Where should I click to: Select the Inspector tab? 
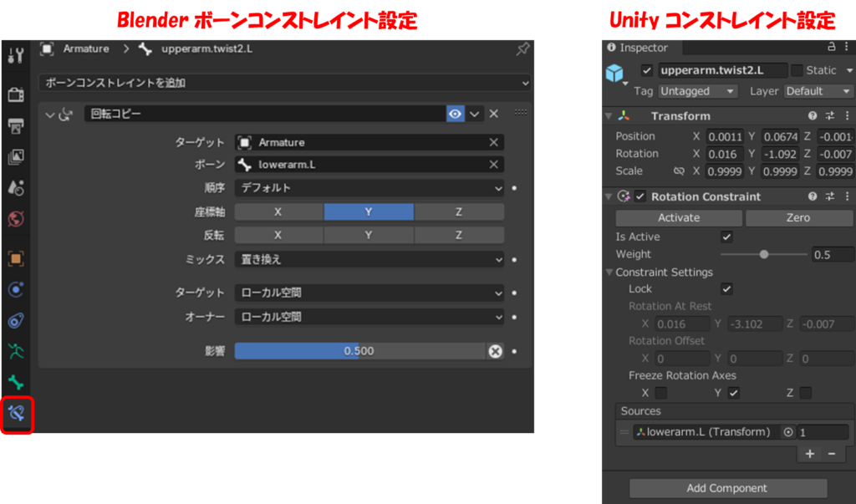point(642,48)
